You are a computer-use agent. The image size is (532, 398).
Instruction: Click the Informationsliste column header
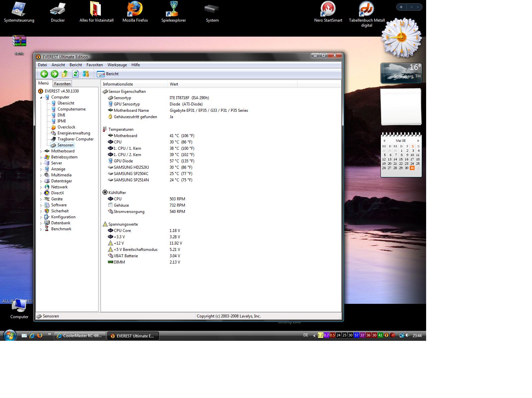click(x=134, y=84)
